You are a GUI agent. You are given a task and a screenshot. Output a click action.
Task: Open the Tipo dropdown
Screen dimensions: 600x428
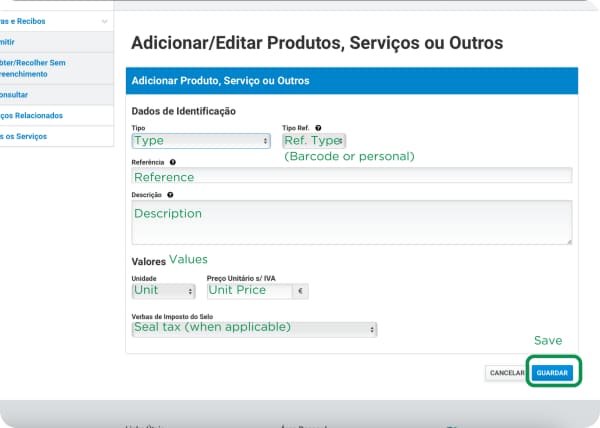(201, 141)
